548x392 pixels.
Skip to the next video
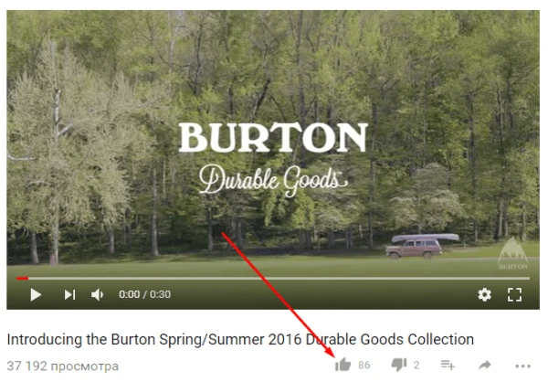tap(69, 295)
